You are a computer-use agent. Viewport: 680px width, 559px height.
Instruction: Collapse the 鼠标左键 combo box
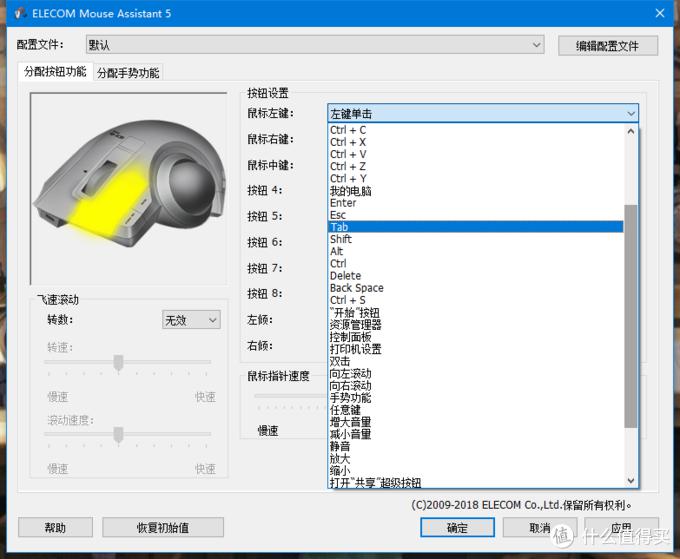click(x=483, y=114)
